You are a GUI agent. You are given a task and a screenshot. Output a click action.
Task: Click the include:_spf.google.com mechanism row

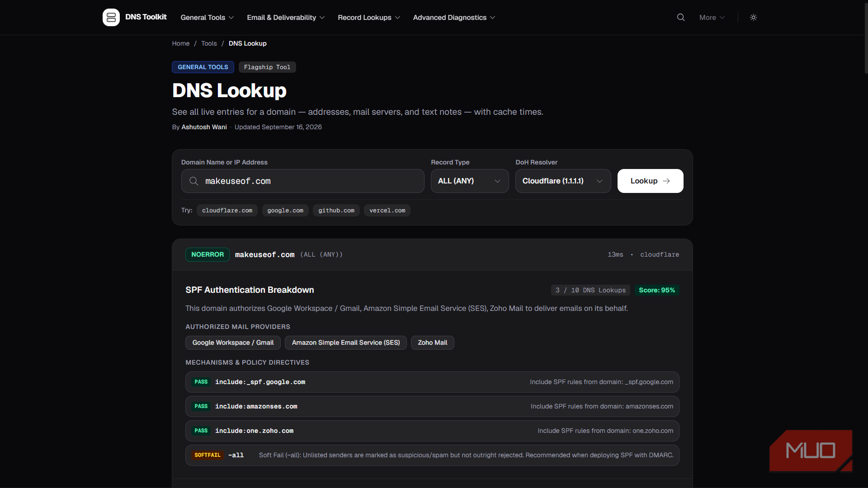pyautogui.click(x=432, y=382)
